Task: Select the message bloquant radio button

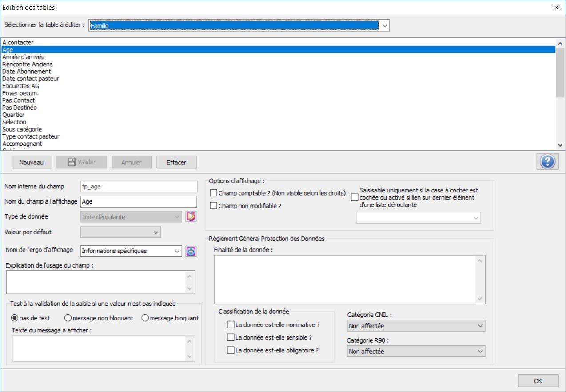Action: pos(145,318)
